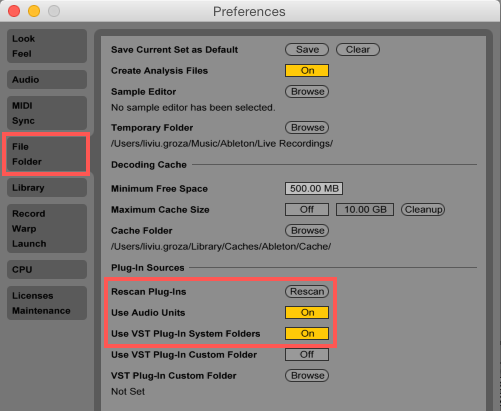
Task: Browse for the VST Plug-In Custom Folder
Action: point(307,375)
